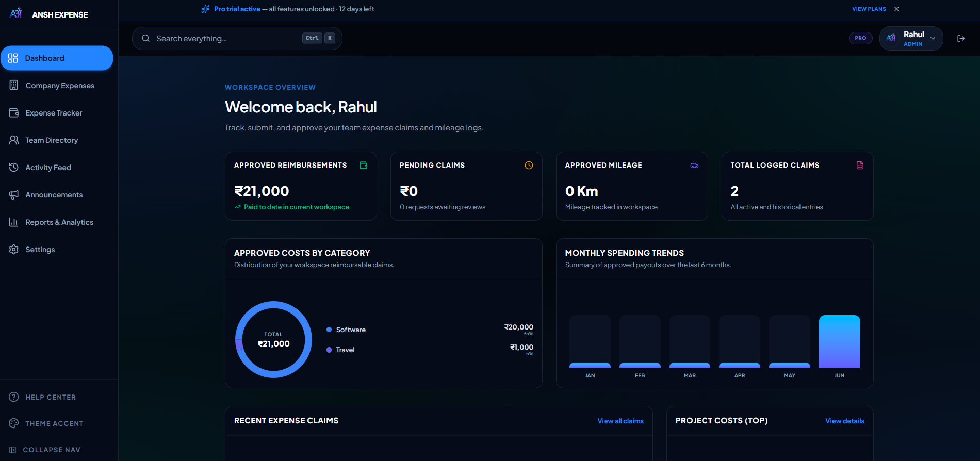Click the Theme Accent palette icon
The height and width of the screenshot is (461, 980).
click(14, 423)
